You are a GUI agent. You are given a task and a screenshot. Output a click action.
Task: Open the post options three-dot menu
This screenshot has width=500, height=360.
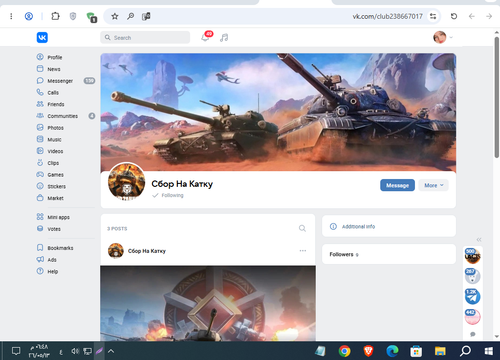pos(303,251)
